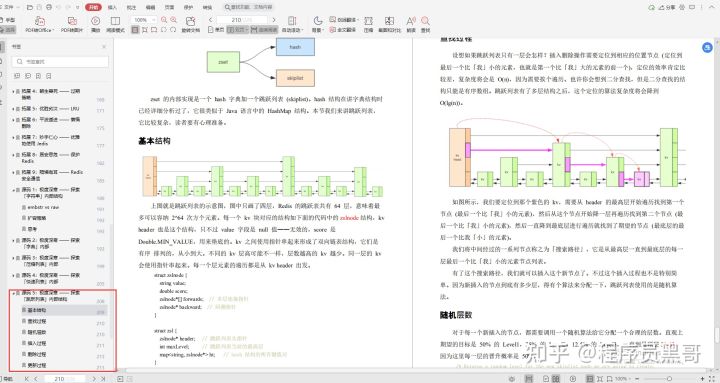Image resolution: width=720 pixels, height=383 pixels.
Task: Expand bookmark 拓展 4
Action: pyautogui.click(x=13, y=91)
